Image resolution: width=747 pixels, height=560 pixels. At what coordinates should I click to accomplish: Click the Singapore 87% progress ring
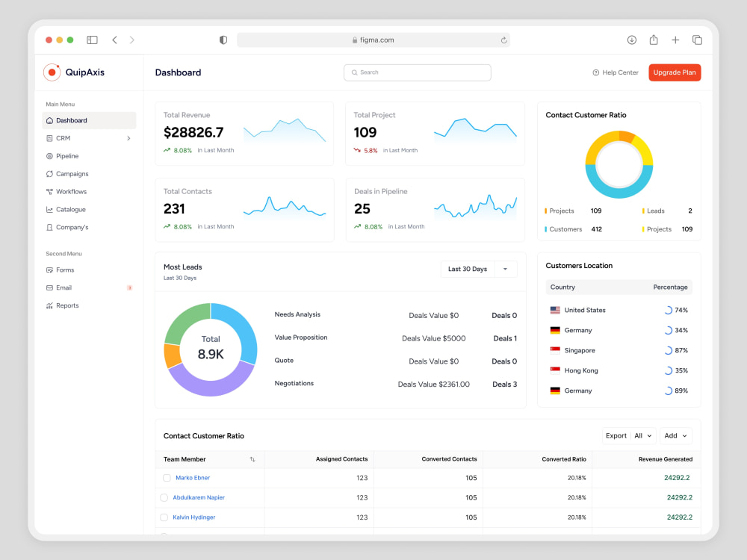668,350
